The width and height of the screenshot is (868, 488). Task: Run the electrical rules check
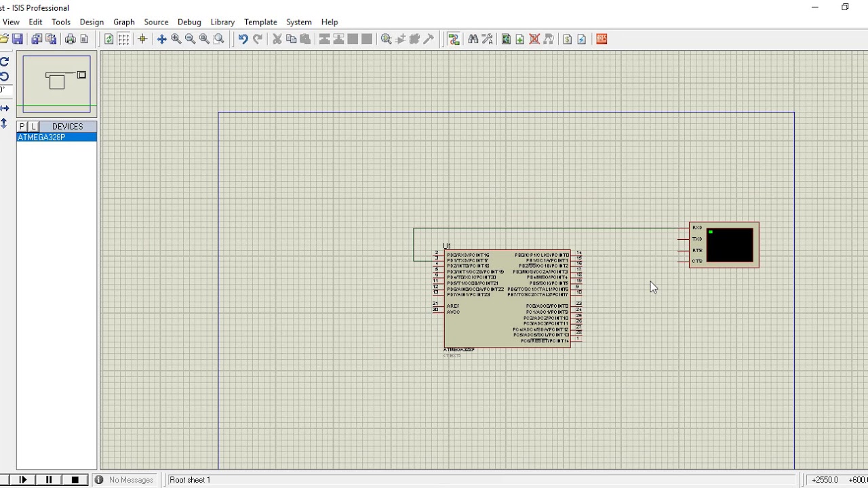click(x=582, y=39)
